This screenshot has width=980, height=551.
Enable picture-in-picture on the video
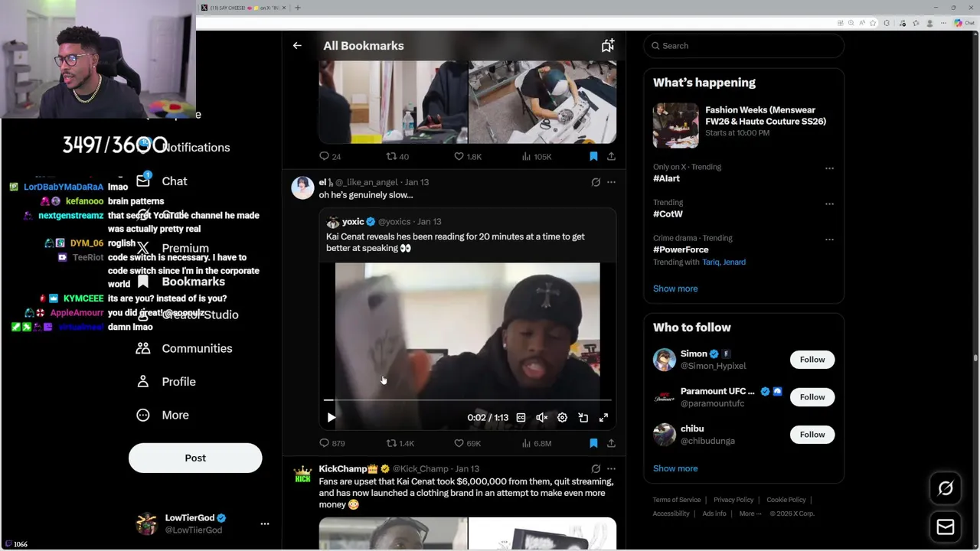tap(583, 417)
